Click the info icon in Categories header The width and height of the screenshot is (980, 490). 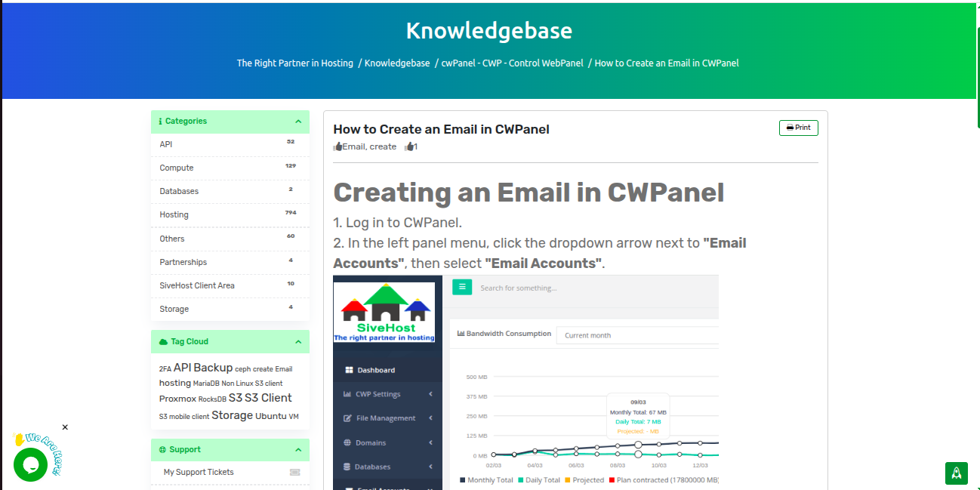coord(160,122)
